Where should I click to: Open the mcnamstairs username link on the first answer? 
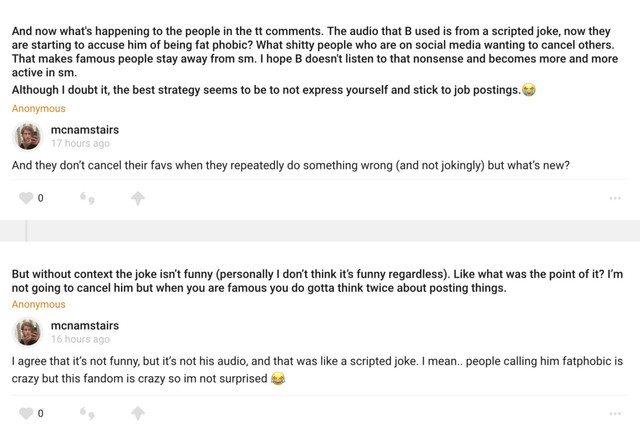[85, 130]
